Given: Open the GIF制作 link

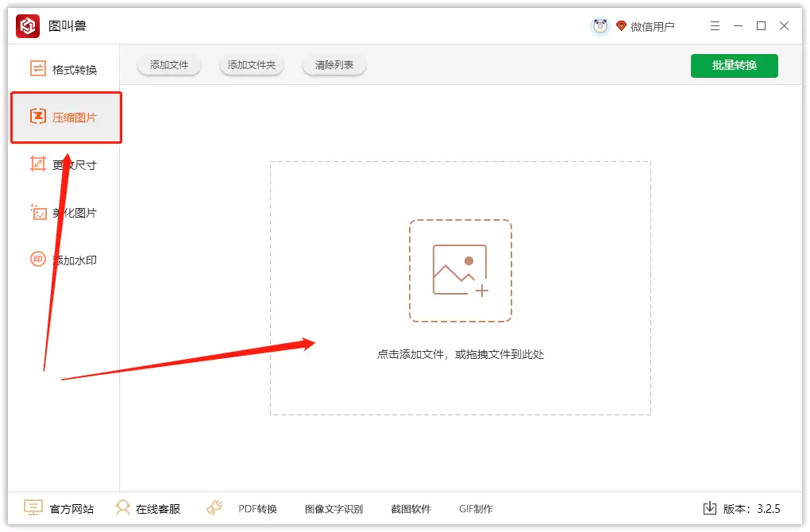Looking at the screenshot, I should point(476,509).
